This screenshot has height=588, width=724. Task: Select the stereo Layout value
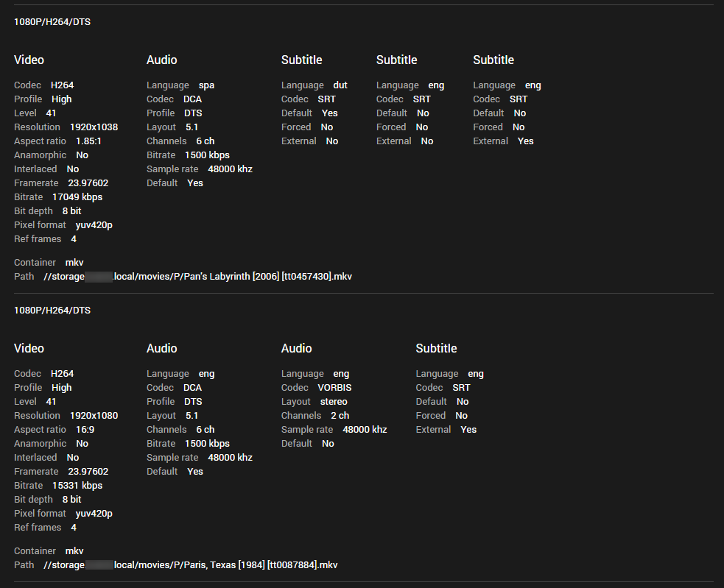[x=333, y=401]
